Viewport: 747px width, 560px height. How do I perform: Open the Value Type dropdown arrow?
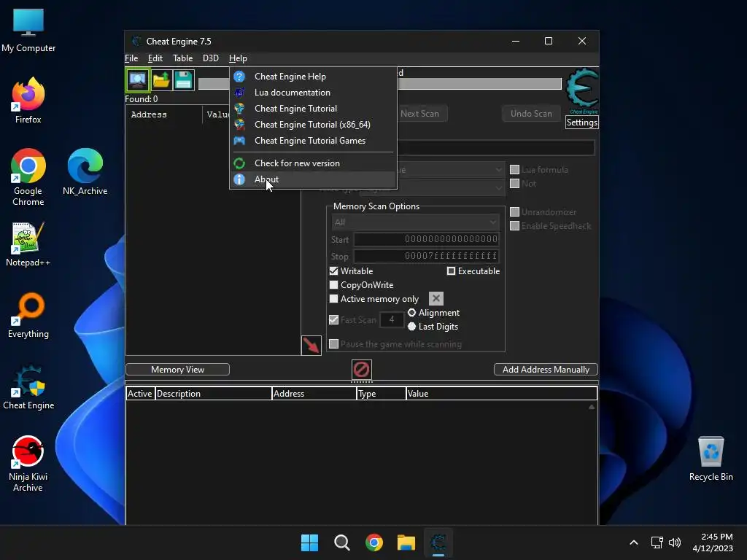[x=498, y=187]
